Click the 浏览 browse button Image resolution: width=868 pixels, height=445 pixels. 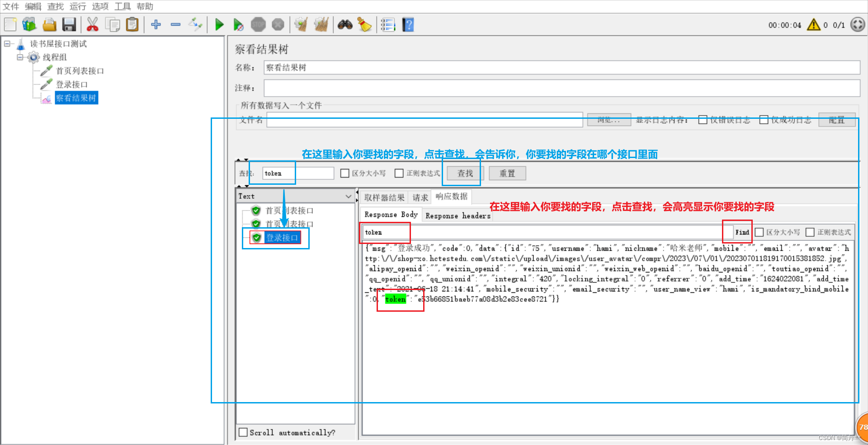609,120
